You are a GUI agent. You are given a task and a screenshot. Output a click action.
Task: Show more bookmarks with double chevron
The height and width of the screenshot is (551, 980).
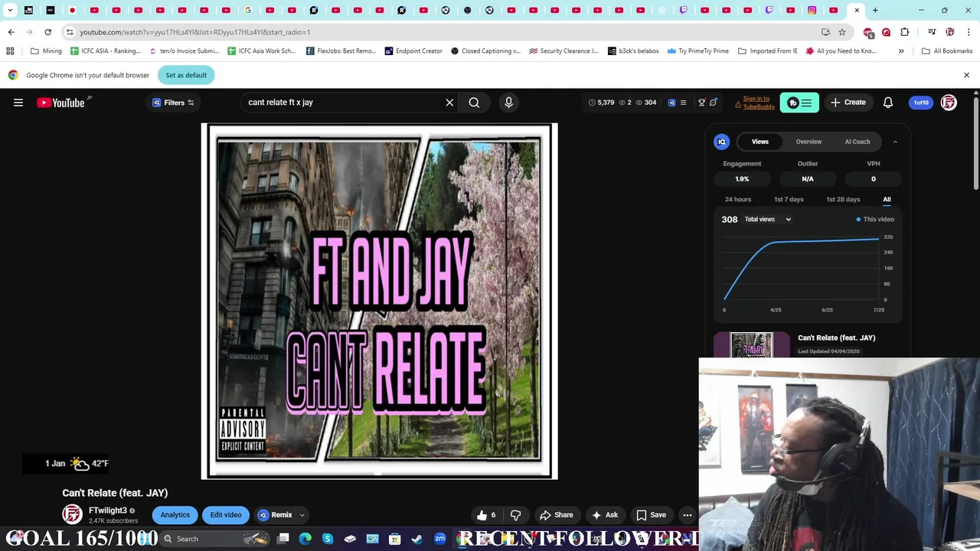point(901,51)
